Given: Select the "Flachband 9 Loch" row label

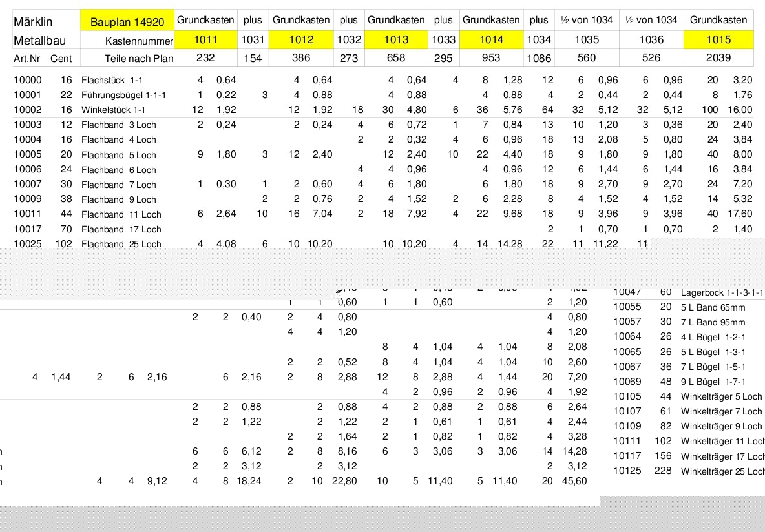Looking at the screenshot, I should tap(118, 200).
